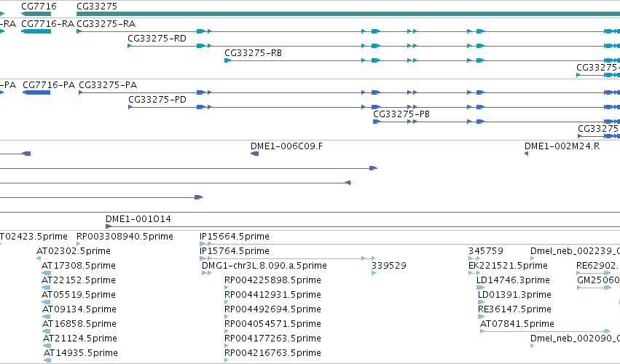Select the 339529 feature marker
This screenshot has height=364, width=620.
(374, 273)
